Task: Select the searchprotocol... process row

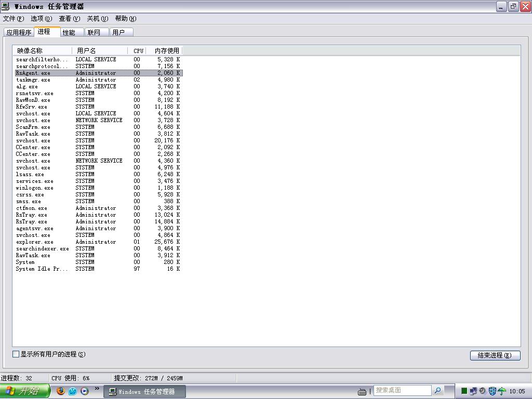Action: click(x=98, y=66)
